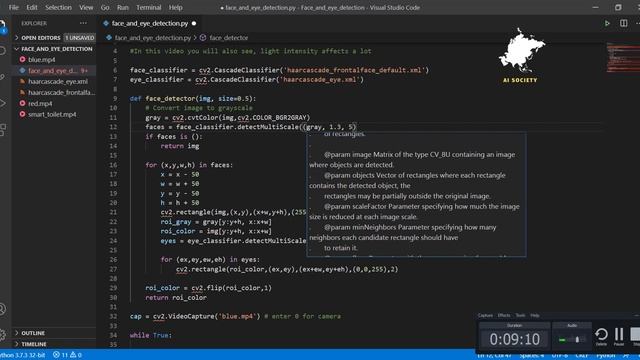Open haarcascade_frontalfa... file in explorer
Image resolution: width=640 pixels, height=360 pixels.
click(61, 92)
